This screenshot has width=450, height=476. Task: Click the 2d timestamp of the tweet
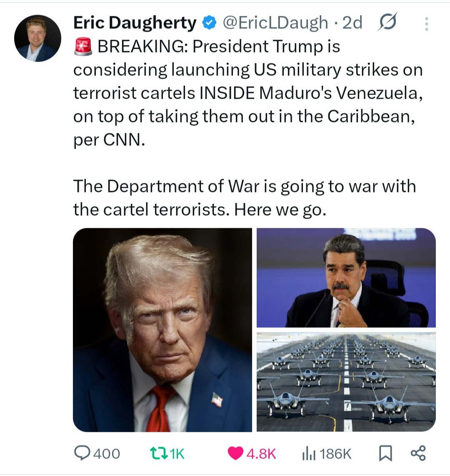coord(352,23)
